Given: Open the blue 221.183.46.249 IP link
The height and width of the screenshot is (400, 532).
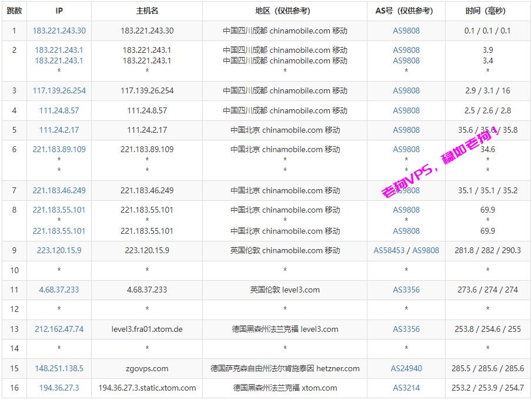Looking at the screenshot, I should [59, 190].
